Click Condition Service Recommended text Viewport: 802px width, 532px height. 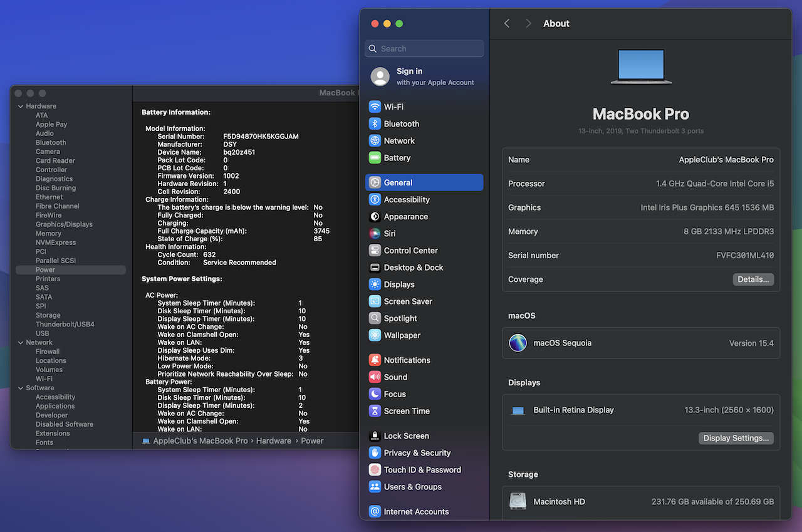click(x=239, y=263)
